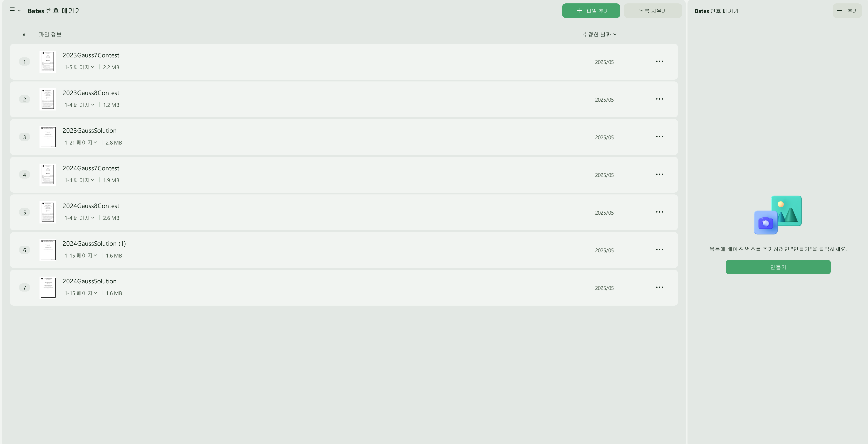Open more options for 2024GaussSolution (1)
Image resolution: width=868 pixels, height=444 pixels.
tap(659, 250)
